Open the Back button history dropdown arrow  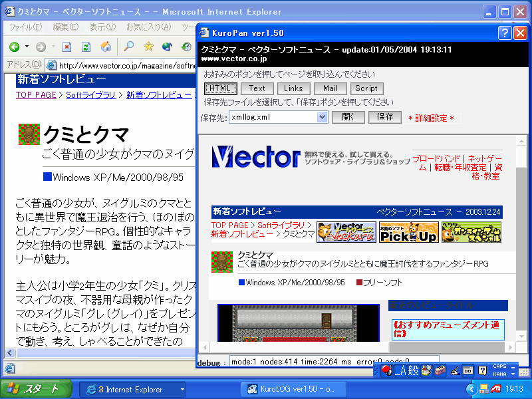pos(27,47)
